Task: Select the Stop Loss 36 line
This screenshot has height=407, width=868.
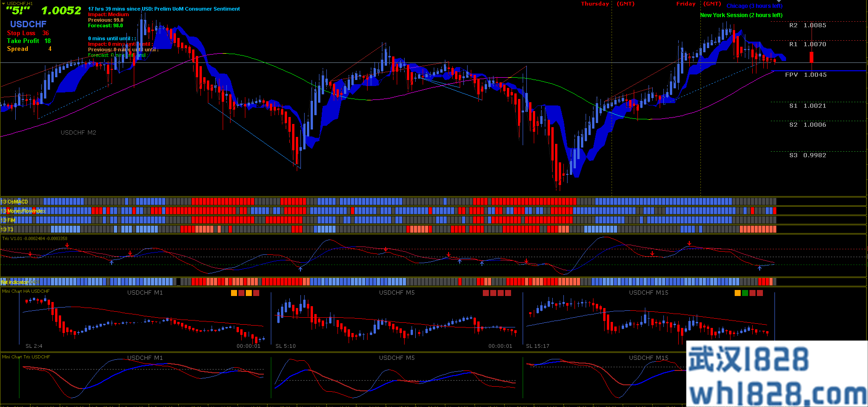Action: click(x=28, y=33)
